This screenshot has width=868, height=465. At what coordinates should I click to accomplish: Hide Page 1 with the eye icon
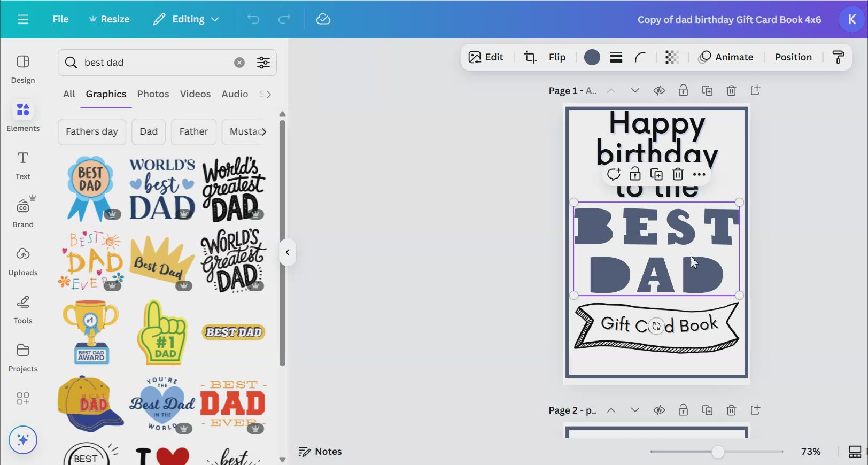[x=659, y=90]
